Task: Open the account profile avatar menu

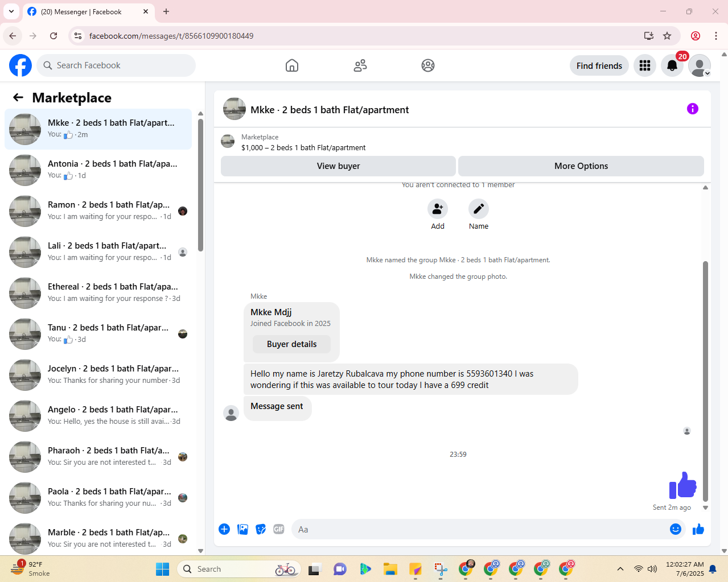Action: [x=700, y=66]
